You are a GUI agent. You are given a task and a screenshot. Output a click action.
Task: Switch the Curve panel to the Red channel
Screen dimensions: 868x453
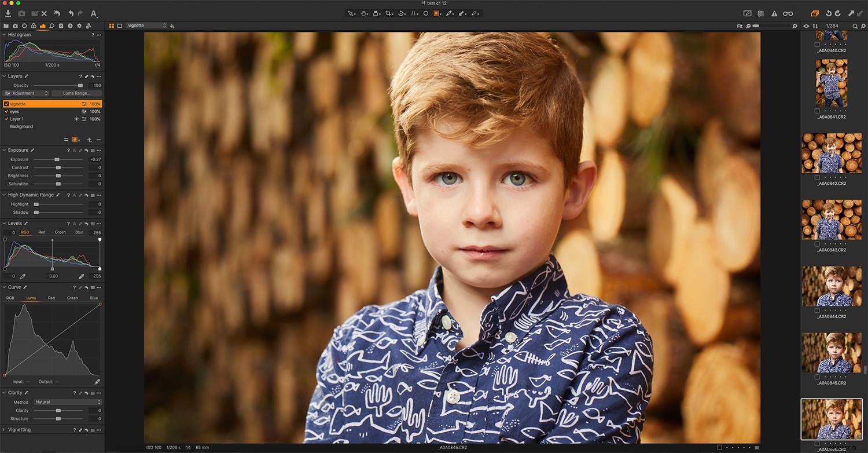click(x=52, y=298)
